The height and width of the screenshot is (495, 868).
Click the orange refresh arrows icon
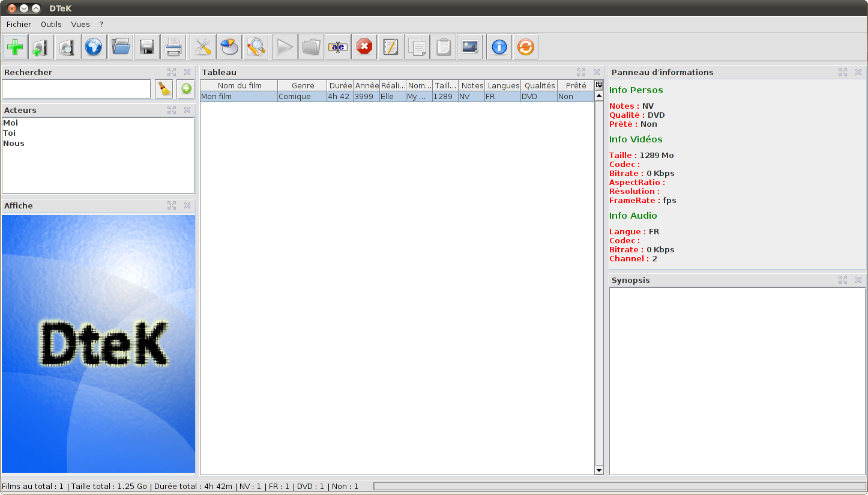click(526, 47)
